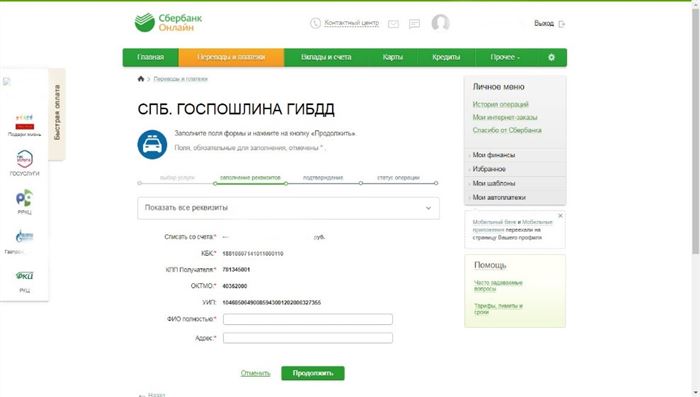Select the КПП Получателя value
The image size is (700, 397).
236,270
